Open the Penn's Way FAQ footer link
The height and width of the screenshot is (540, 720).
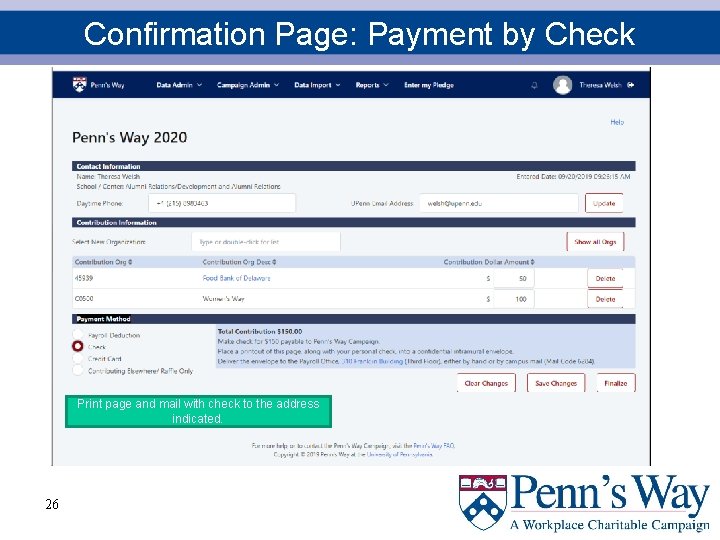tap(434, 445)
